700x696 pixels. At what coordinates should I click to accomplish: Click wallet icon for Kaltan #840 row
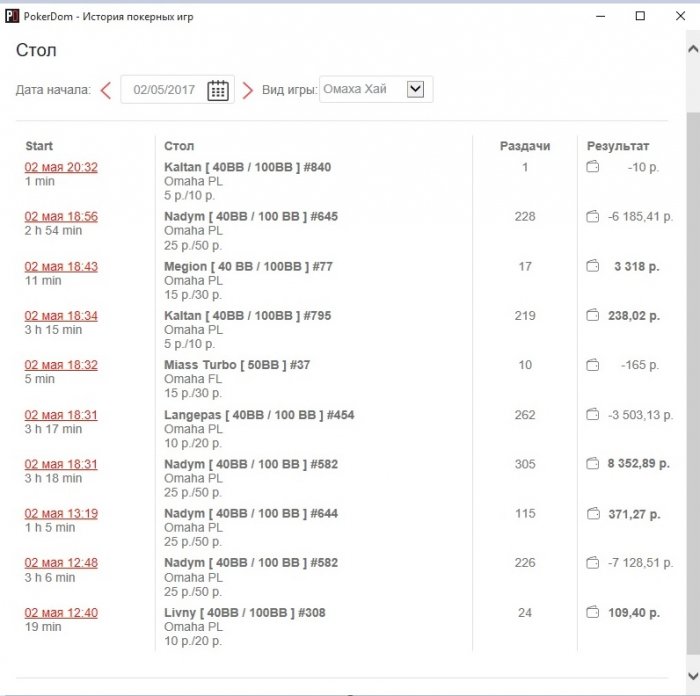[592, 167]
